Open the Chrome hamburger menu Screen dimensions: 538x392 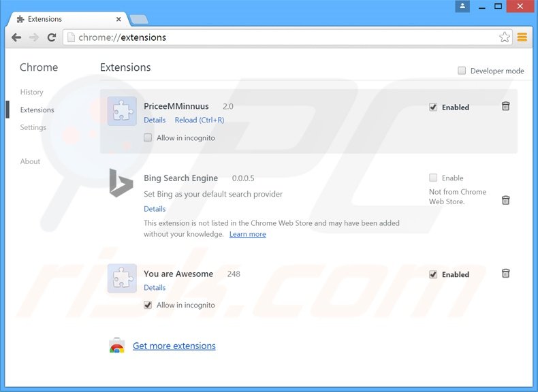pyautogui.click(x=522, y=37)
